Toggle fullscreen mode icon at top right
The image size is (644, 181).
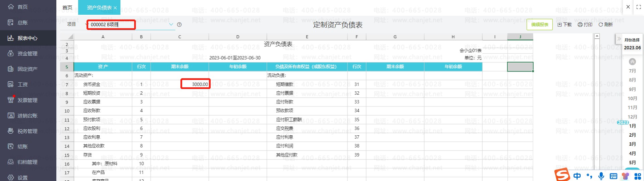(x=639, y=7)
